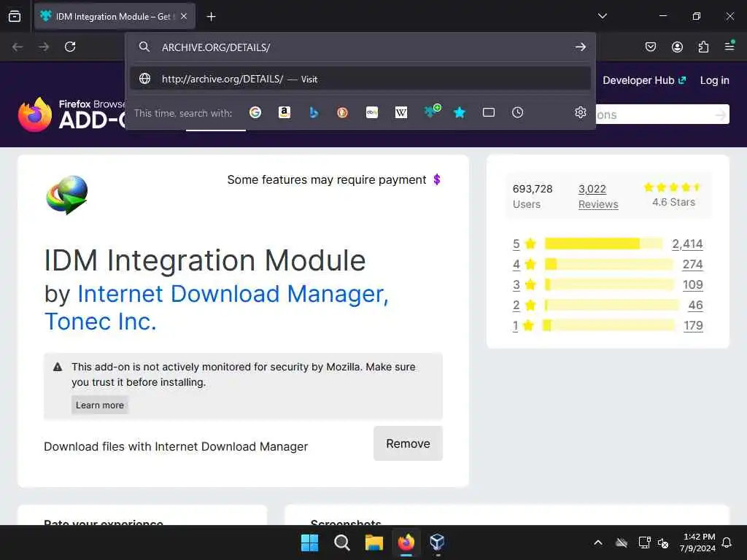Open the 109 three-star reviews count
This screenshot has width=747, height=560.
point(693,285)
